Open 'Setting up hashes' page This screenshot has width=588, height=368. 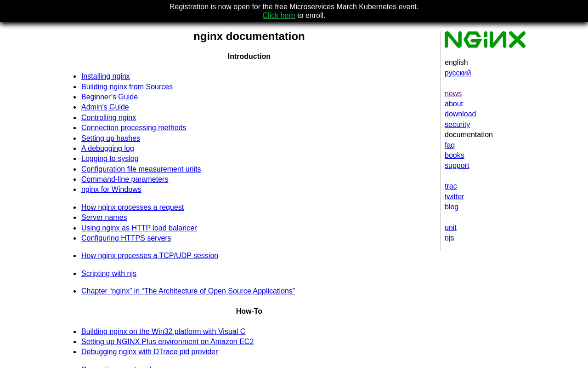111,138
